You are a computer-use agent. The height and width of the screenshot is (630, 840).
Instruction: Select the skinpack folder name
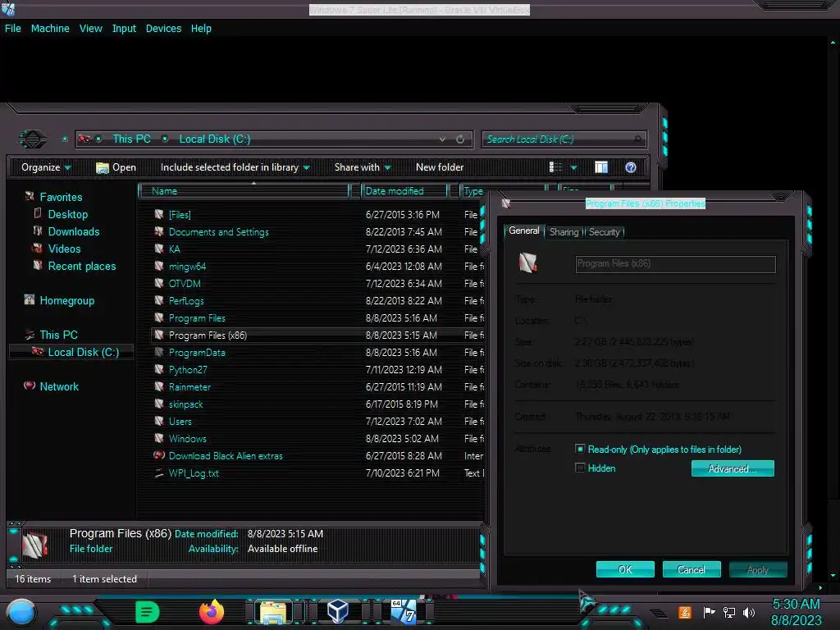point(185,404)
